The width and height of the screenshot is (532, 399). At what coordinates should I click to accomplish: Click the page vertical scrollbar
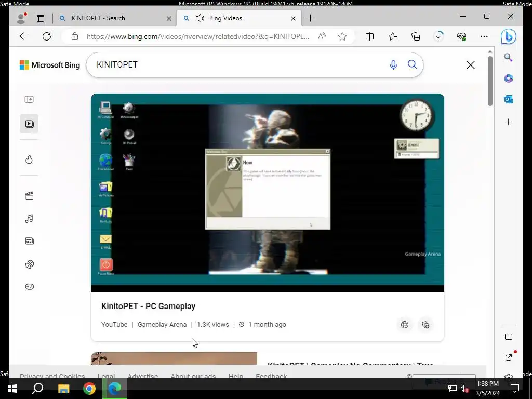pos(490,81)
